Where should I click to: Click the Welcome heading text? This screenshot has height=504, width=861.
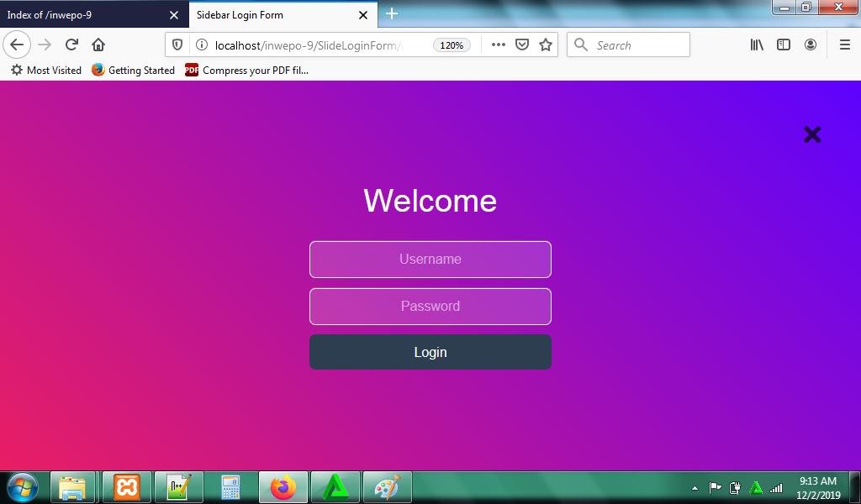pyautogui.click(x=430, y=201)
